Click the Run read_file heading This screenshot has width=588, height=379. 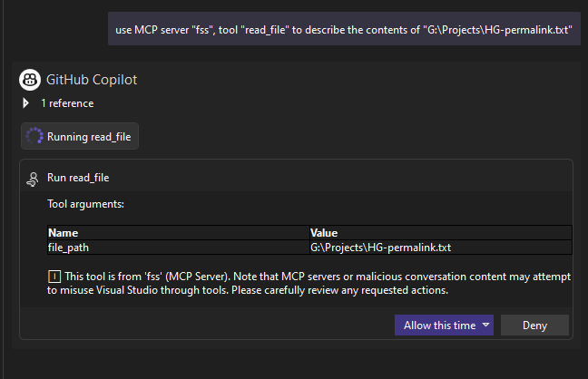[78, 178]
